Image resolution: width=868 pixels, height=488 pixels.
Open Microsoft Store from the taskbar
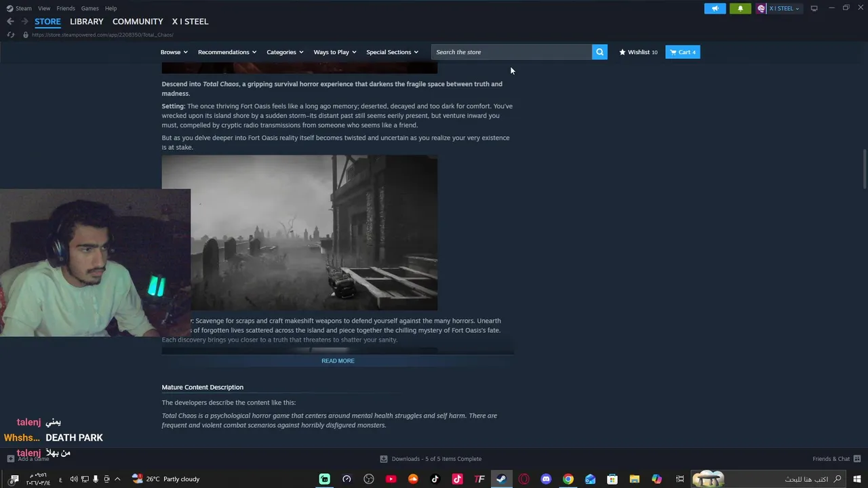pos(612,479)
